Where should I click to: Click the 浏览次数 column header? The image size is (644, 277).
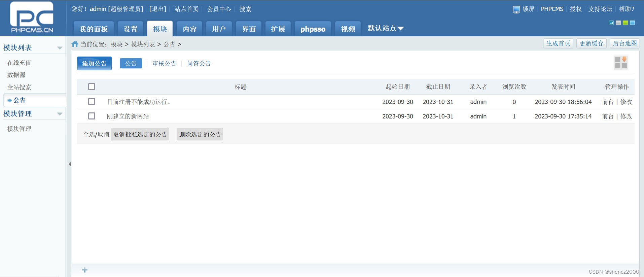point(514,87)
